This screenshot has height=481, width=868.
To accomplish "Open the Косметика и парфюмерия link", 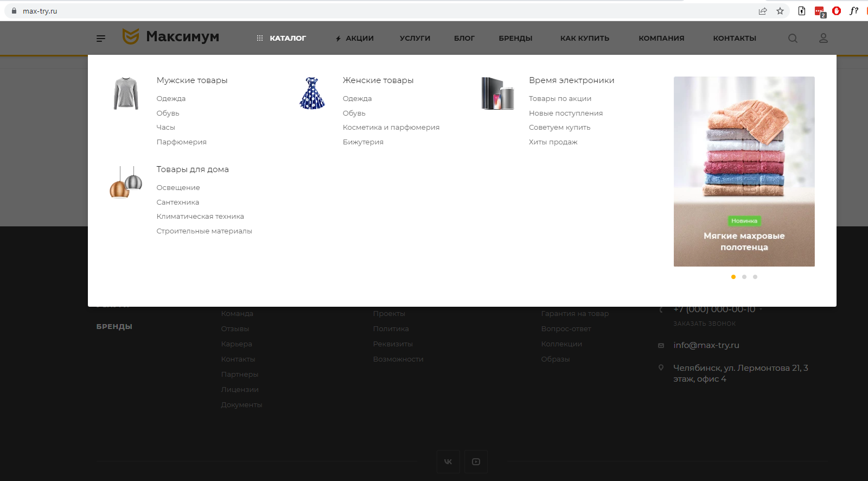I will click(391, 127).
